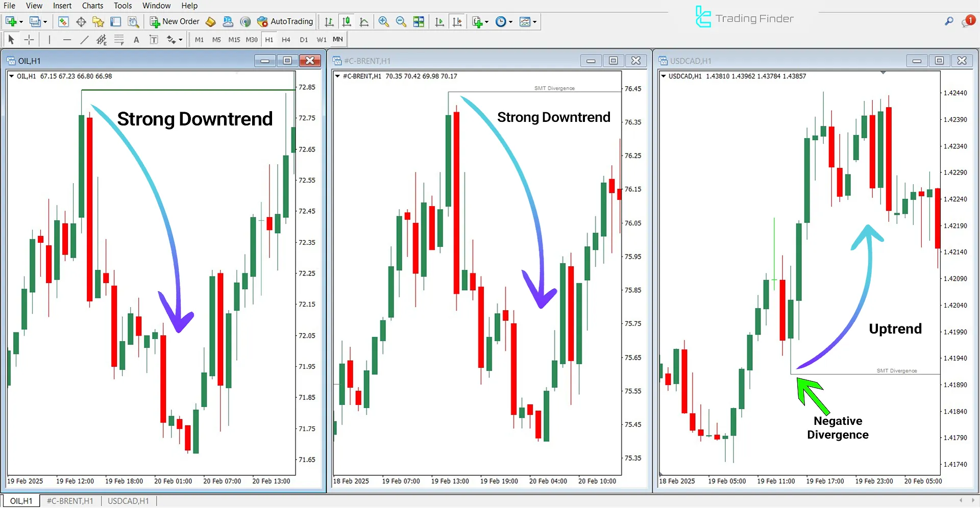Open the Navigator panel
This screenshot has width=980, height=508.
pos(98,21)
